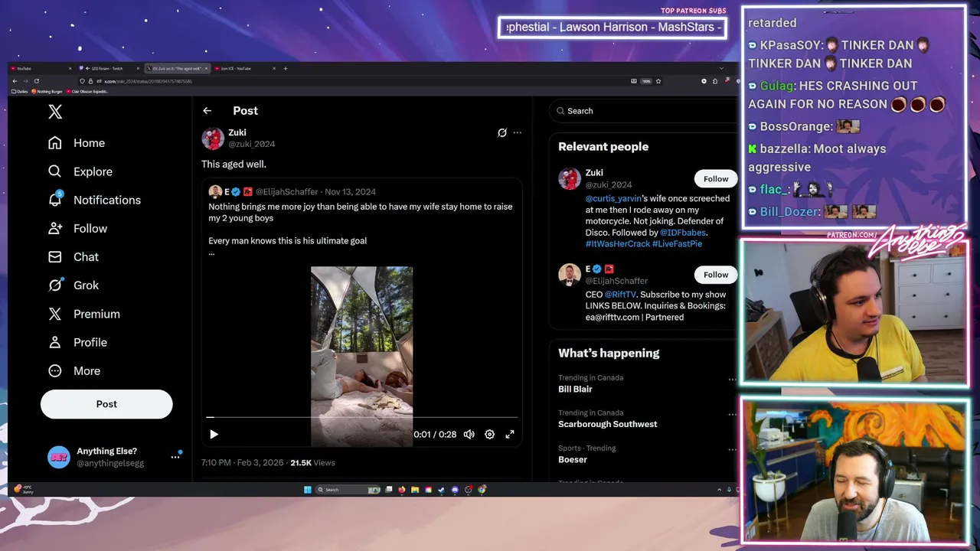Open the Bill Blair trending topic
Screen dimensions: 980x551
click(x=575, y=389)
